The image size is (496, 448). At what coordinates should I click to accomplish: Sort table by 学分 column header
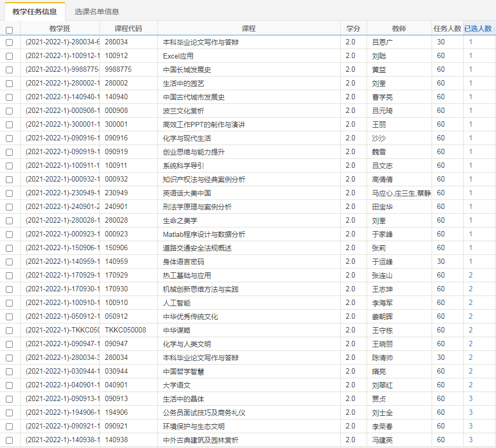(353, 28)
